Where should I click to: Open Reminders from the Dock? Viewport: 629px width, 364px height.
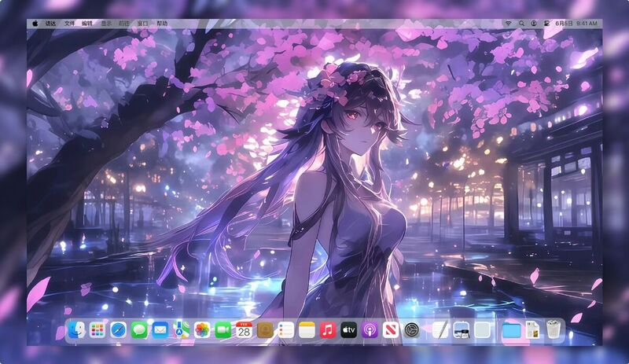click(x=285, y=330)
